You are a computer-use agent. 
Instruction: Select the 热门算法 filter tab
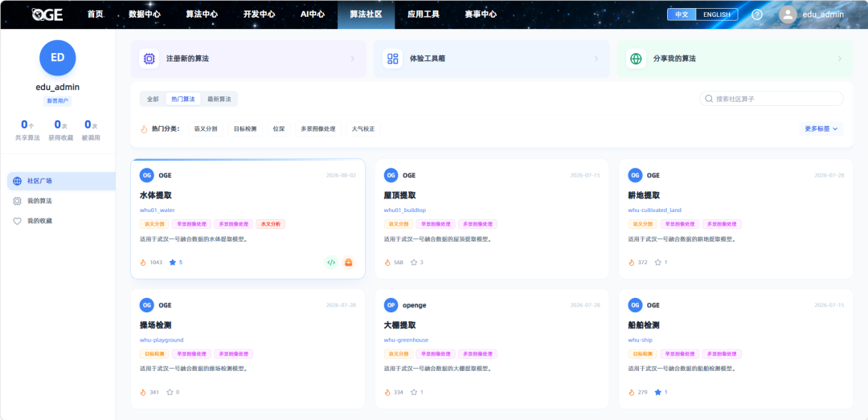(x=182, y=99)
